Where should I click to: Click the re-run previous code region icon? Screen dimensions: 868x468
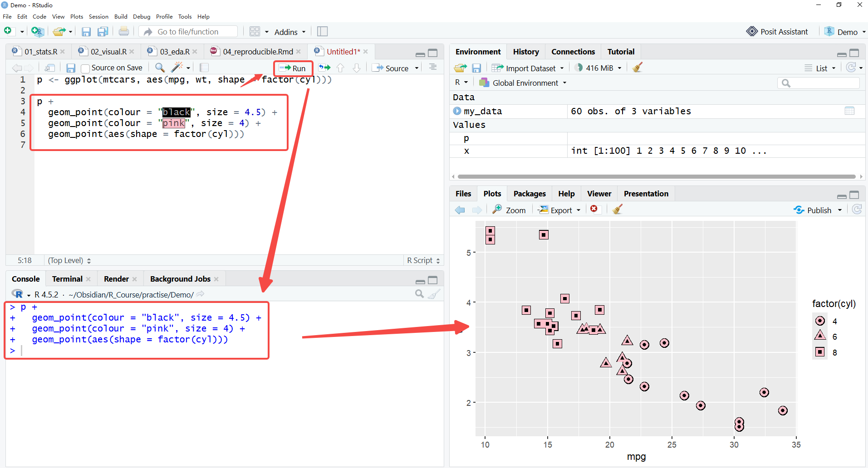(324, 68)
